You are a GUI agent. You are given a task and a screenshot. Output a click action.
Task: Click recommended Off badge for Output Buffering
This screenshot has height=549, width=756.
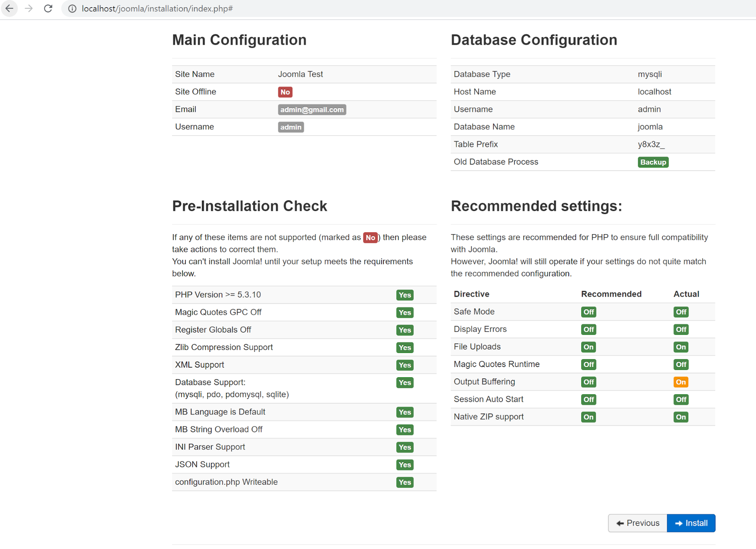point(588,382)
